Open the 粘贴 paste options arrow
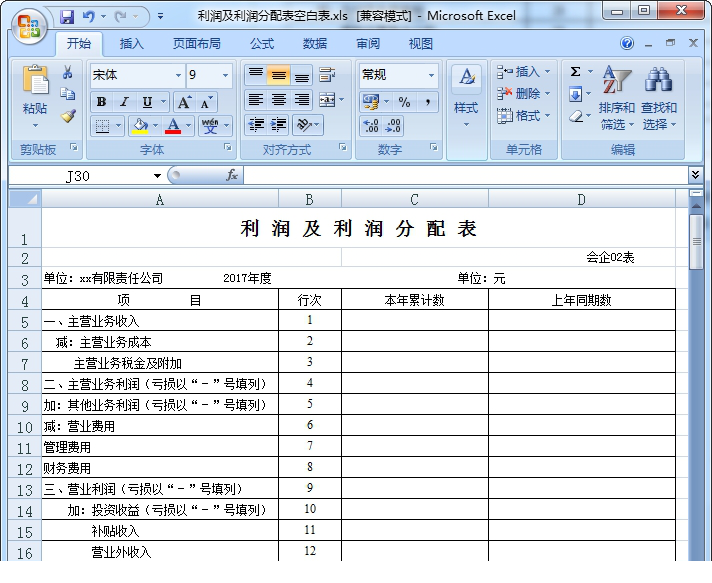 [35, 125]
